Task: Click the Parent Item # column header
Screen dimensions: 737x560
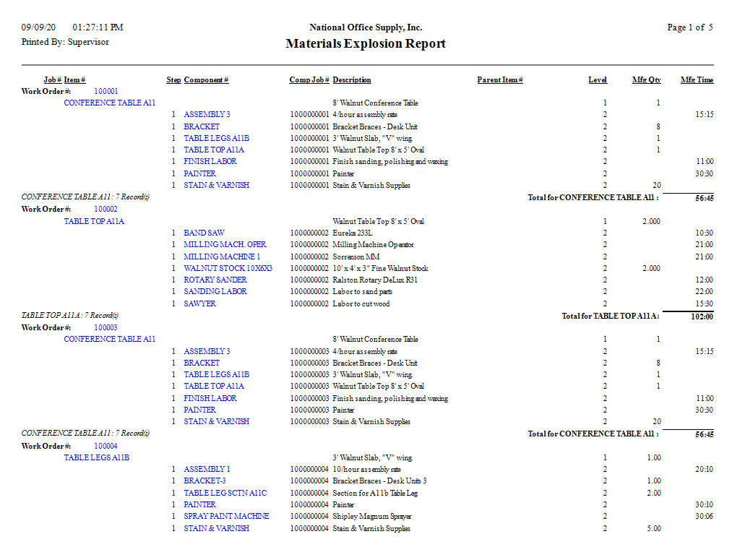Action: (x=499, y=80)
